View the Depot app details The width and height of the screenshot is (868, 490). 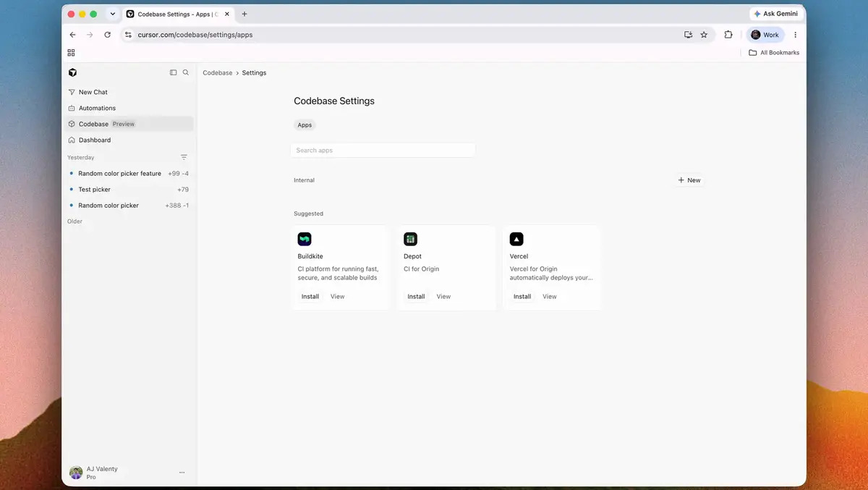point(443,297)
